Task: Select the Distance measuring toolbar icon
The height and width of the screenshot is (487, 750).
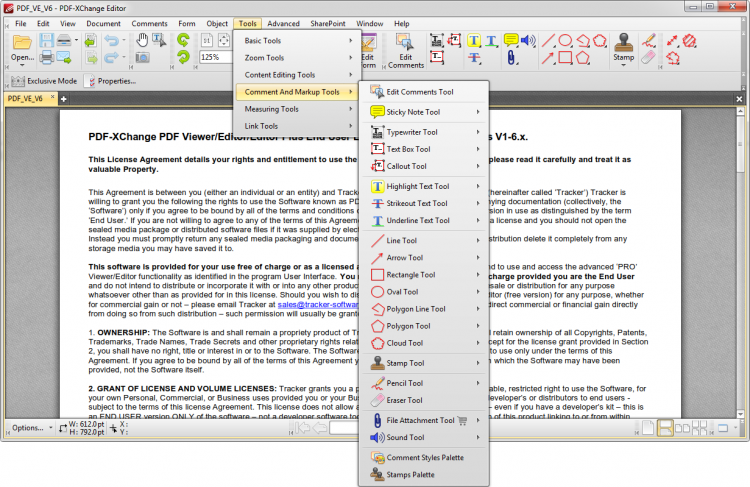Action: tap(672, 40)
